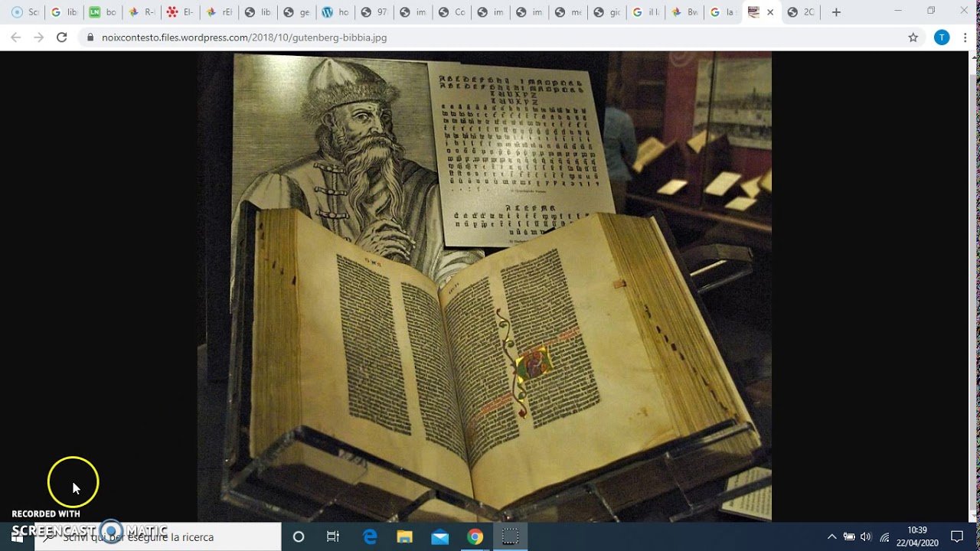The image size is (980, 551).
Task: Open the Chrome profile avatar 'T'
Action: click(x=942, y=37)
